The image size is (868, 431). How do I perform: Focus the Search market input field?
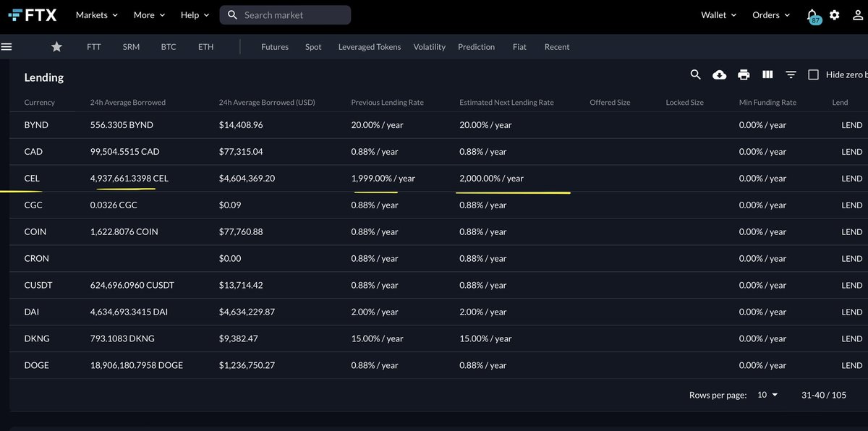285,14
